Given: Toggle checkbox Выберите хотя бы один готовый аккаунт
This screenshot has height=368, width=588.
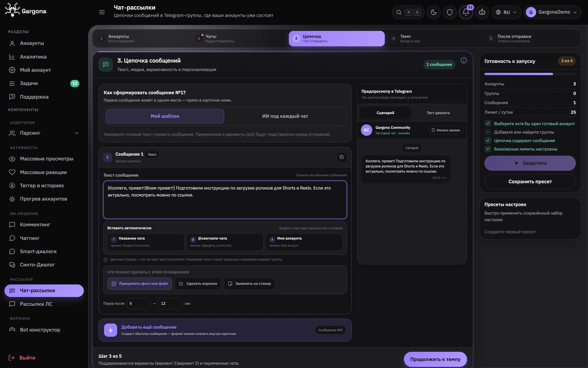Looking at the screenshot, I should pyautogui.click(x=488, y=124).
